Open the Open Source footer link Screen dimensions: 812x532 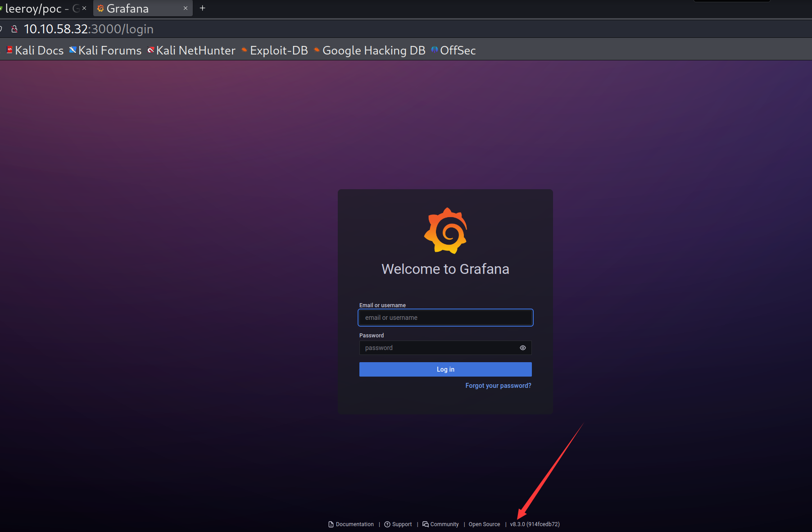[484, 524]
